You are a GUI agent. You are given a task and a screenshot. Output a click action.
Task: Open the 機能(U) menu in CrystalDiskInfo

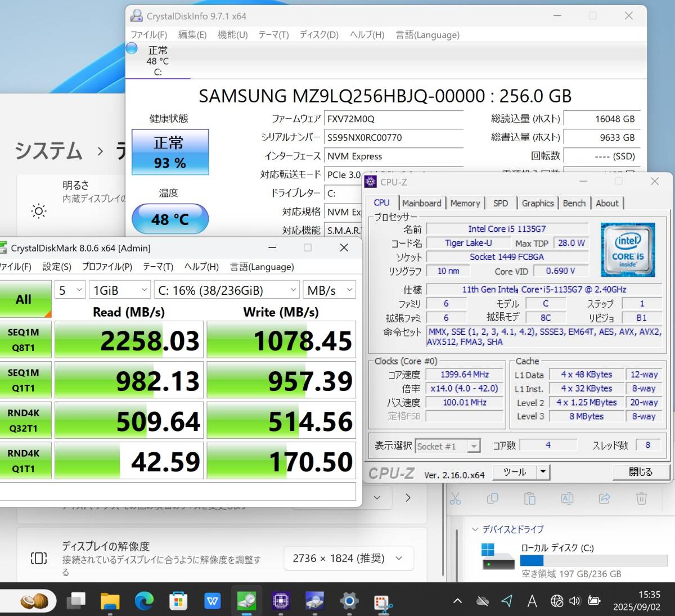(x=232, y=35)
